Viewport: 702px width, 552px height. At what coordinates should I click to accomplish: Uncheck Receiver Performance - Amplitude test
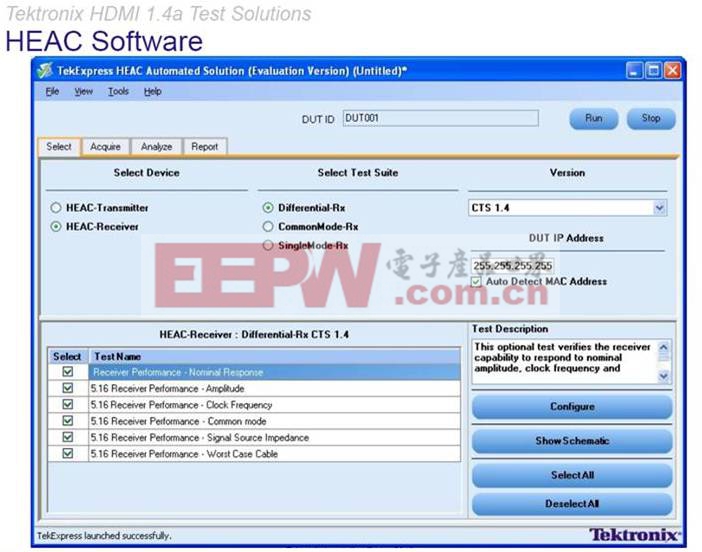(x=68, y=388)
